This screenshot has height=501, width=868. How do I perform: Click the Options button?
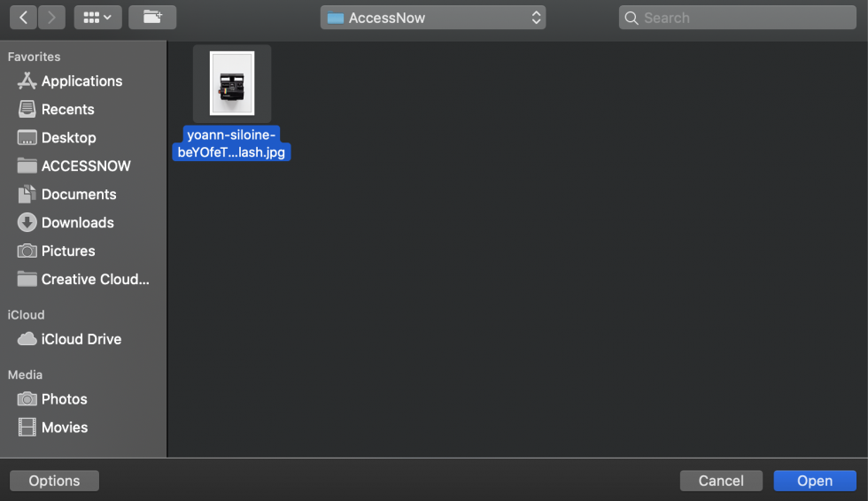click(x=54, y=481)
